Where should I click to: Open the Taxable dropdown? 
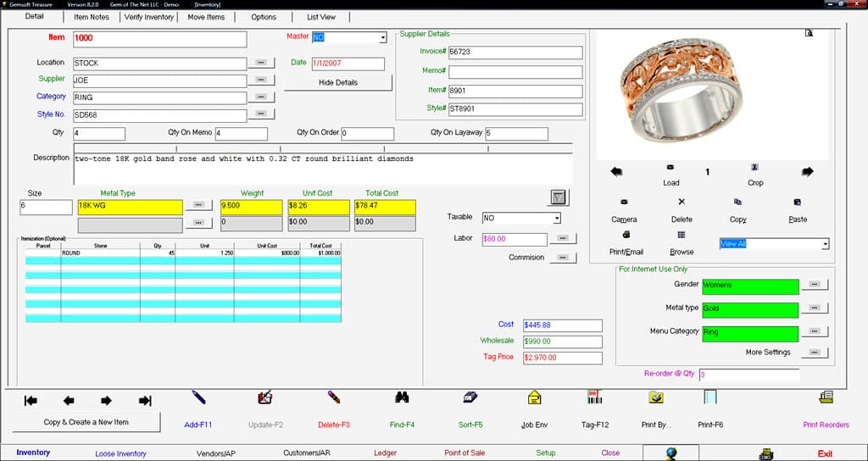(x=557, y=219)
